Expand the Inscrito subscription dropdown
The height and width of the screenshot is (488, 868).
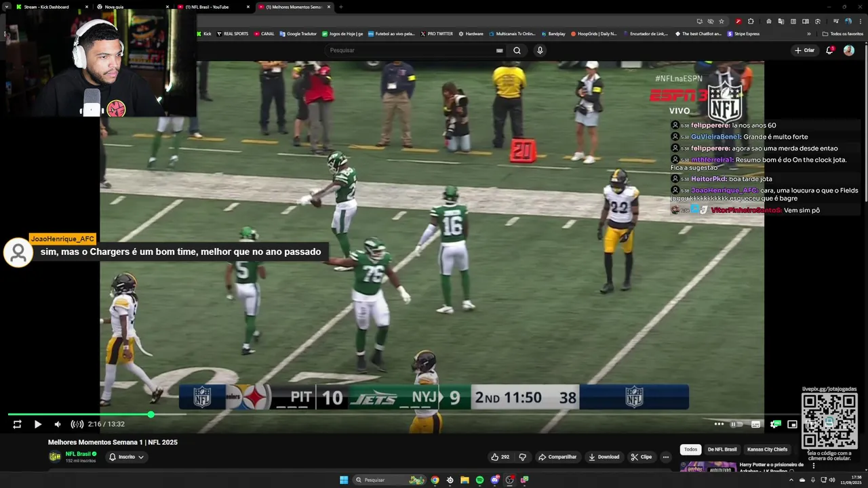coord(127,457)
